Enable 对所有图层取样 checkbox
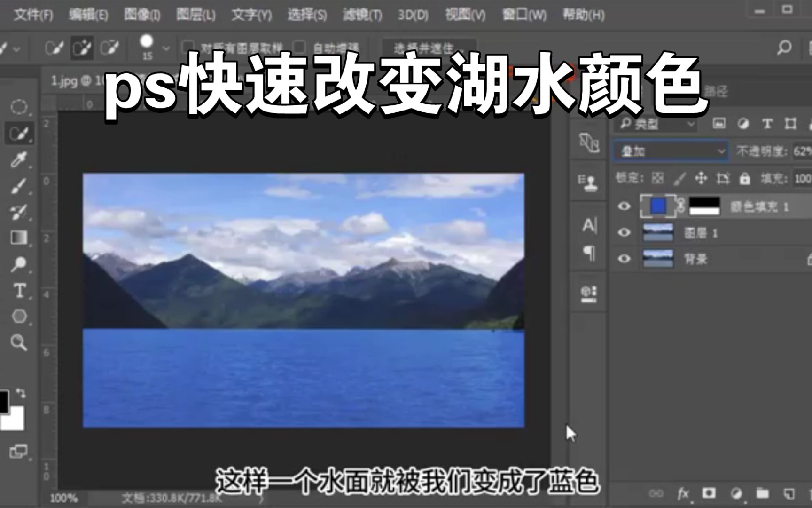 [188, 48]
